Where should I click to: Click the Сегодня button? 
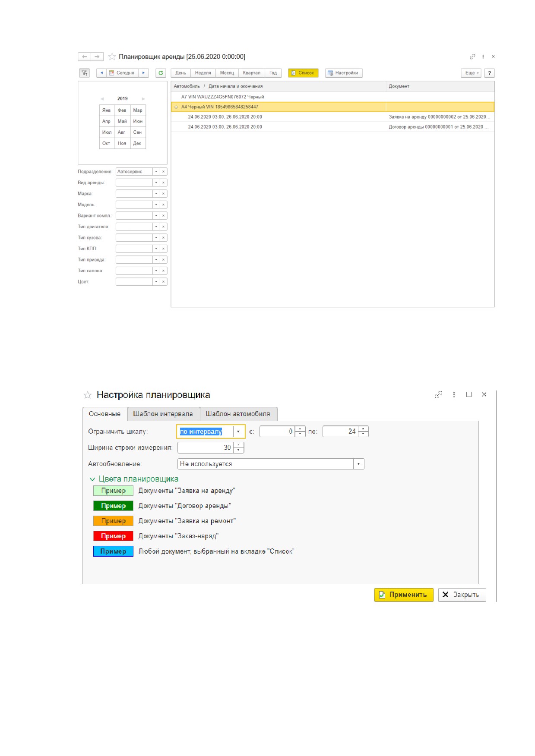point(122,73)
